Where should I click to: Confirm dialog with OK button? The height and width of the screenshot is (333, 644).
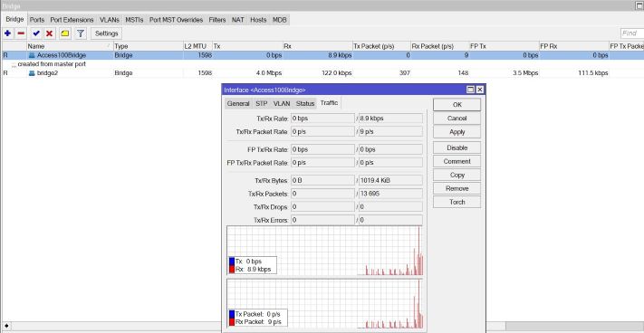pyautogui.click(x=457, y=105)
